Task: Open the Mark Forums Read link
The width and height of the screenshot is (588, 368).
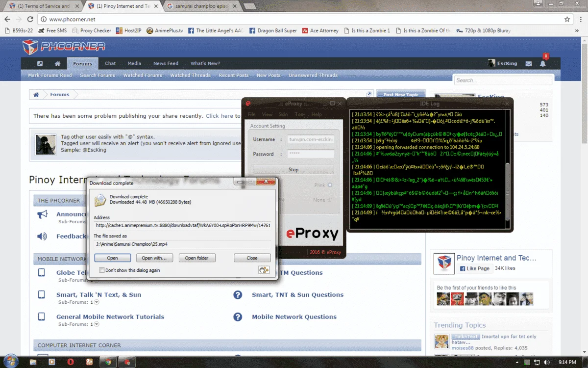Action: (x=50, y=75)
